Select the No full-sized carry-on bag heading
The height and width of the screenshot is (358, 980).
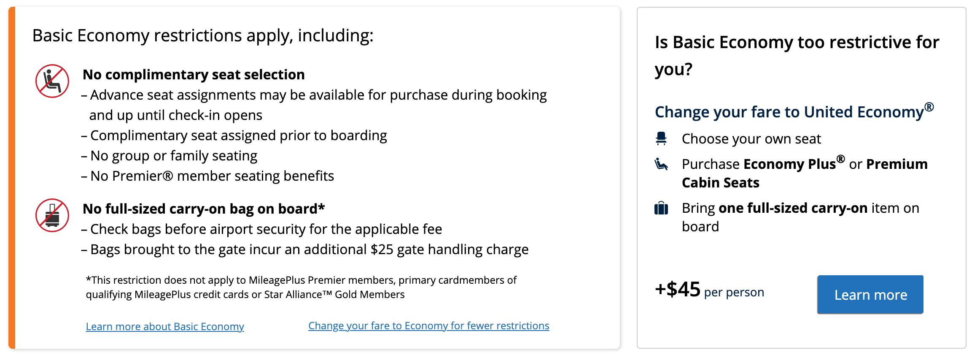coord(204,209)
